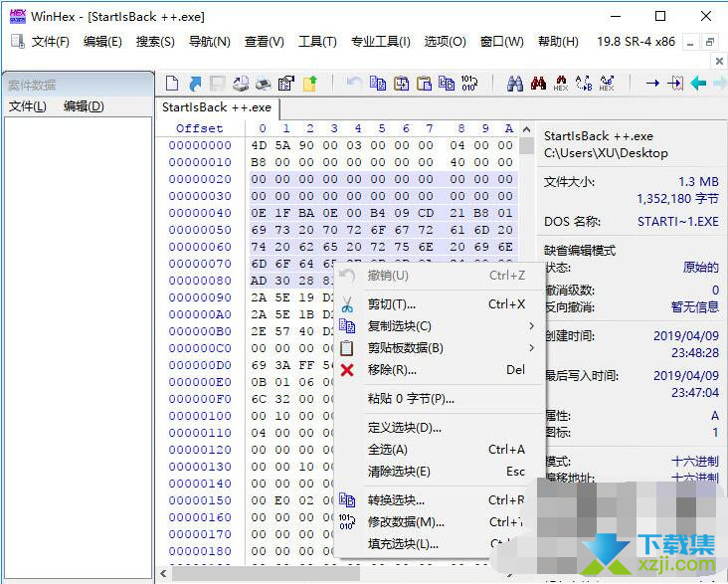This screenshot has width=728, height=584.
Task: Find hex values with the HEX binoculars icon
Action: [x=561, y=84]
